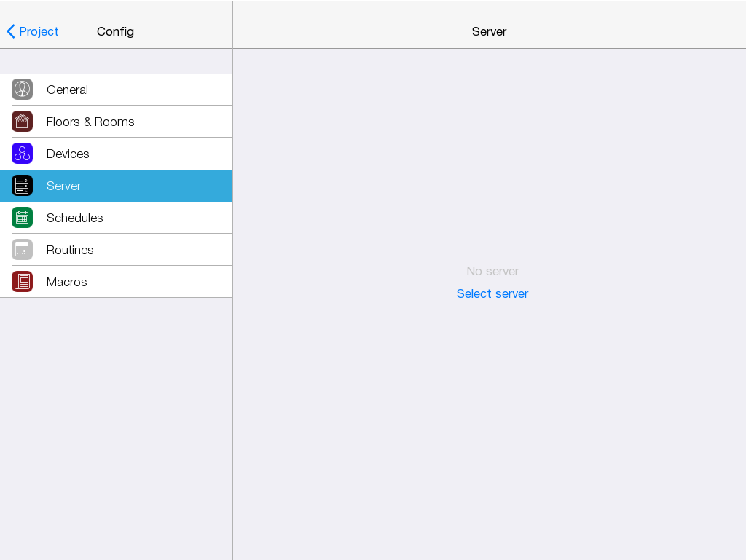Image resolution: width=746 pixels, height=560 pixels.
Task: Show the Macros configuration
Action: 66,282
